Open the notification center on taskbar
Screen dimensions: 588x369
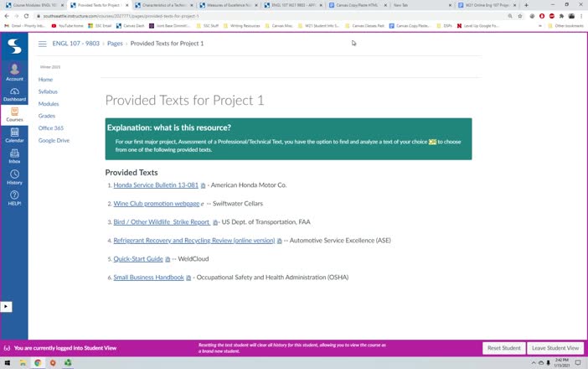point(578,363)
